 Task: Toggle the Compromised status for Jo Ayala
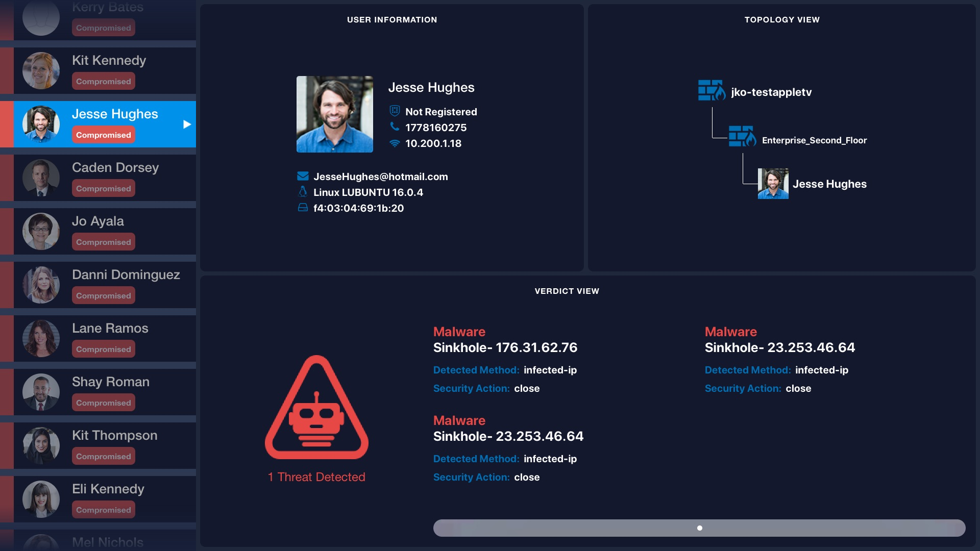pyautogui.click(x=104, y=241)
